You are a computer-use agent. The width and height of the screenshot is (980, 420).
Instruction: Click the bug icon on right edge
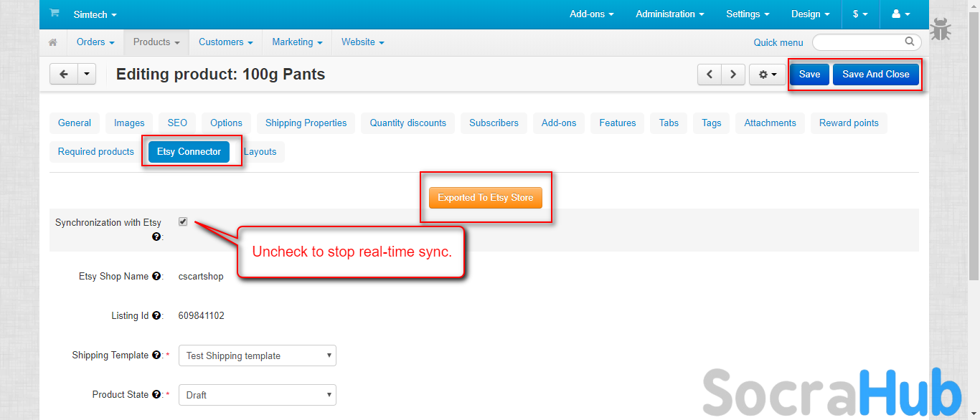[x=941, y=30]
